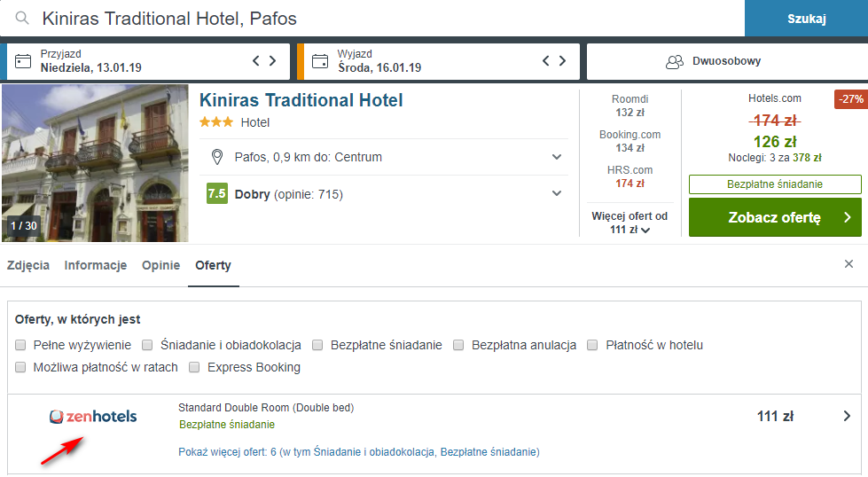Viewport: 868px width, 477px height.
Task: Enable the Pełne wyżywienie checkbox
Action: 20,345
